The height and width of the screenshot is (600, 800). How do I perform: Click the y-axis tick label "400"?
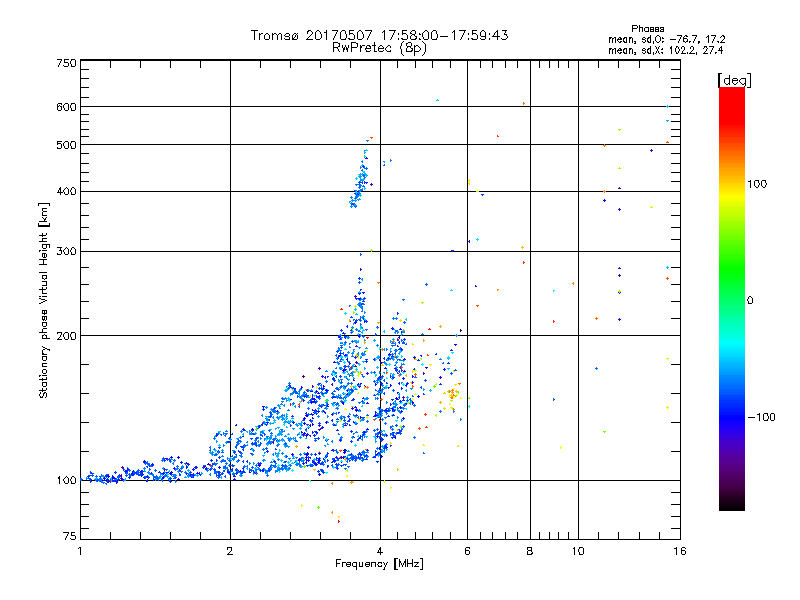[66, 192]
